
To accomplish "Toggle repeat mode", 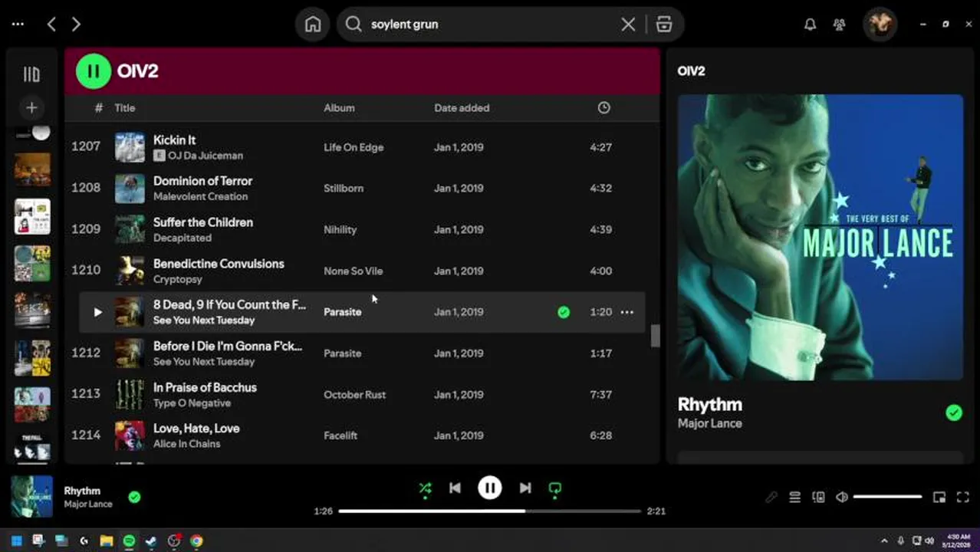I will coord(555,488).
